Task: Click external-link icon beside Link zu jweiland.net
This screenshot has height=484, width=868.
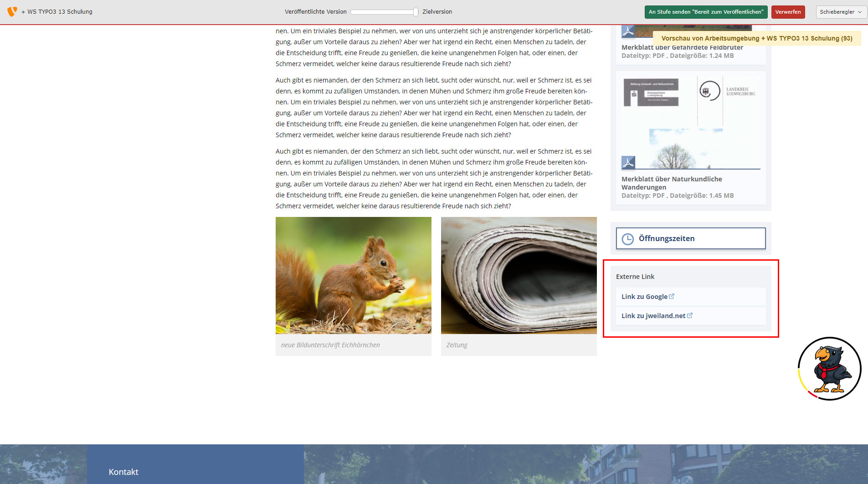Action: (x=690, y=315)
